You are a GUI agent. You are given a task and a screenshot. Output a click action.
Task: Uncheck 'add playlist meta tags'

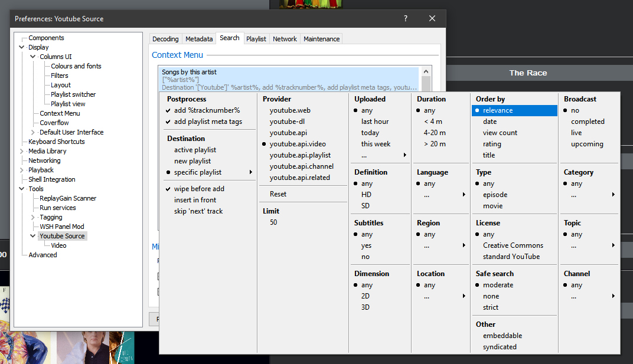(x=208, y=122)
